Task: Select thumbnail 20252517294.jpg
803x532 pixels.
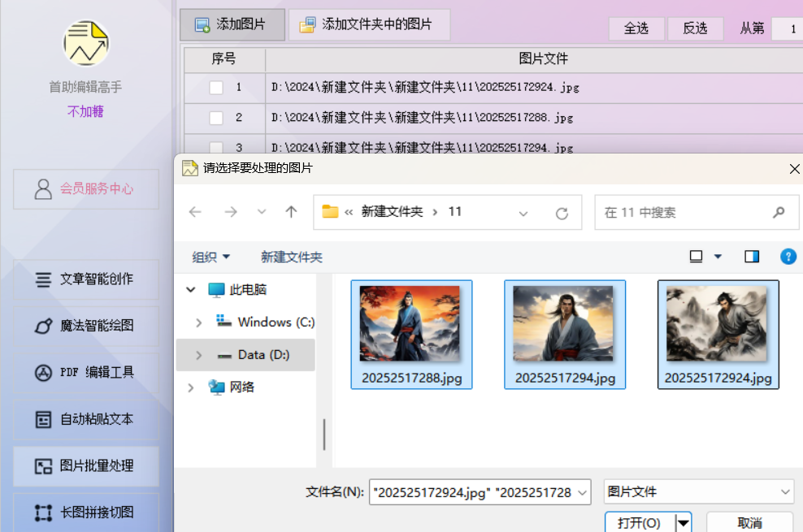Action: [565, 335]
